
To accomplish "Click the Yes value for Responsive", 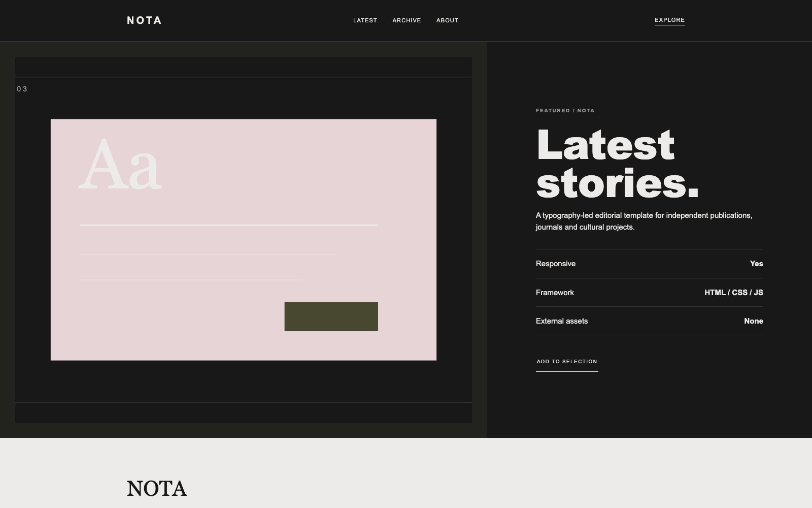I will coord(756,264).
